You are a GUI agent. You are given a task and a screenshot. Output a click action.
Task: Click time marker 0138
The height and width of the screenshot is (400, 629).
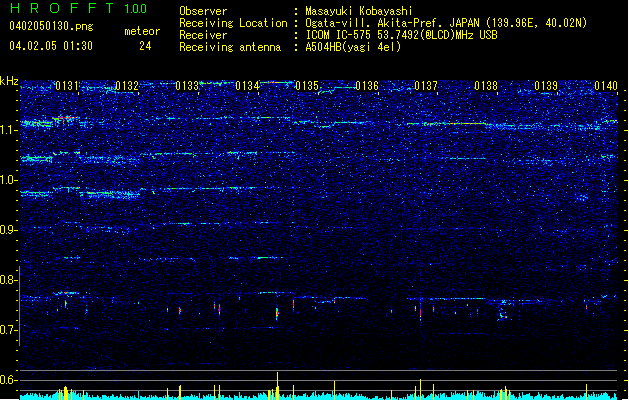coord(486,86)
